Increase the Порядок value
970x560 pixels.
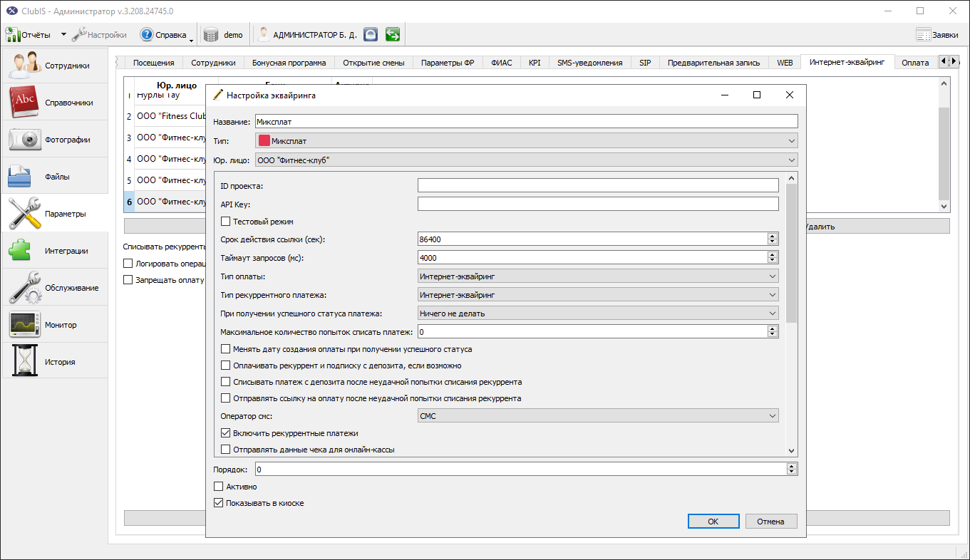(x=791, y=466)
